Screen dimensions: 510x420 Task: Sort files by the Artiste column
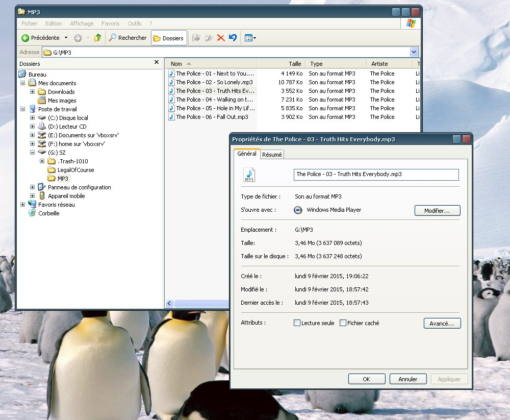pyautogui.click(x=389, y=64)
